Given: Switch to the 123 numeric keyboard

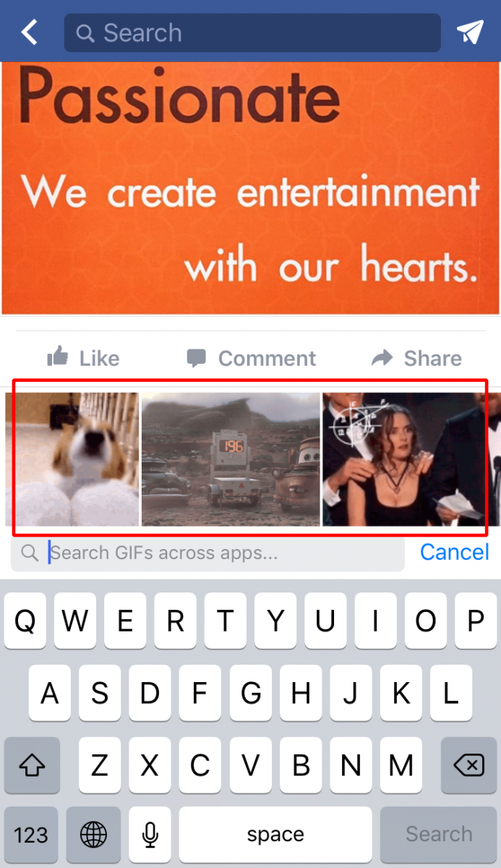Looking at the screenshot, I should (x=31, y=835).
